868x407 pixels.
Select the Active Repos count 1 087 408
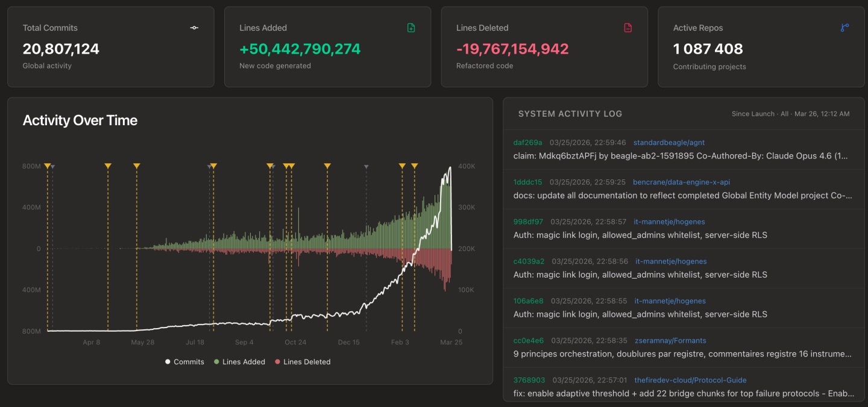(x=708, y=49)
